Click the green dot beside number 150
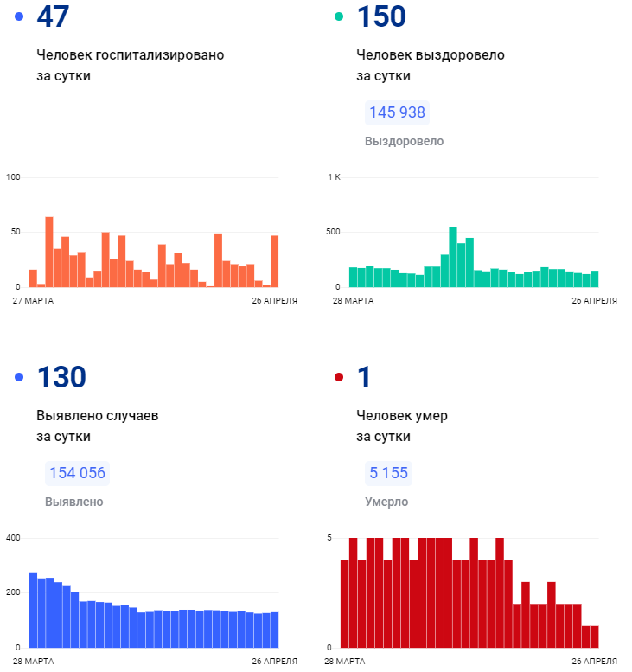The width and height of the screenshot is (632, 672). [x=339, y=16]
